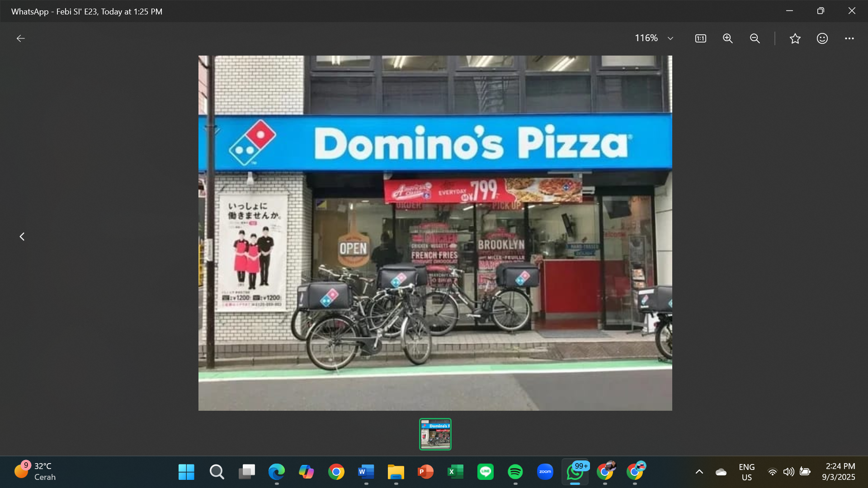Viewport: 868px width, 488px height.
Task: Open Spotify from the taskbar
Action: pos(515,472)
